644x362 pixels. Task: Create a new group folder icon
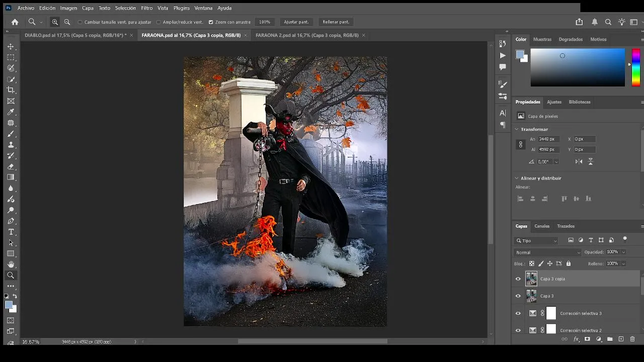pyautogui.click(x=610, y=339)
